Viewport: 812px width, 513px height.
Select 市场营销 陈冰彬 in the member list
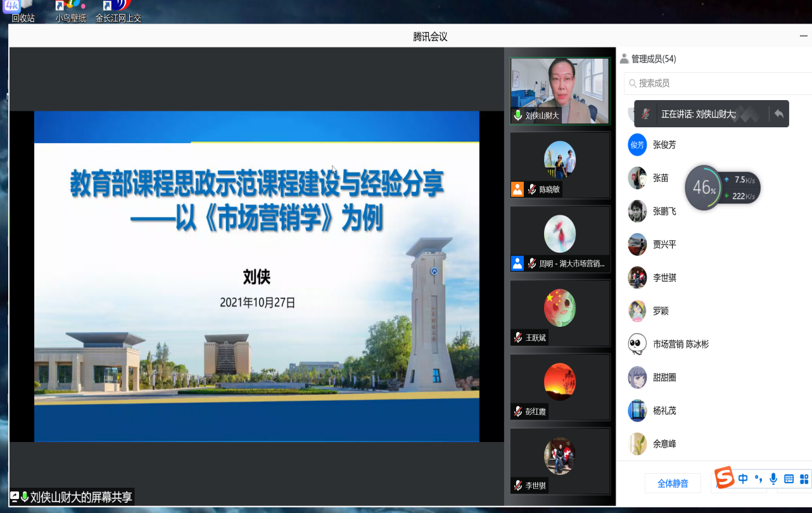coord(680,344)
